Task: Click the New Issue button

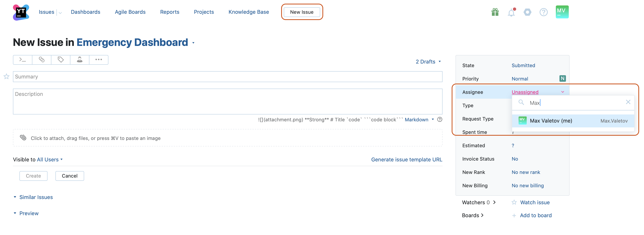Action: click(302, 12)
